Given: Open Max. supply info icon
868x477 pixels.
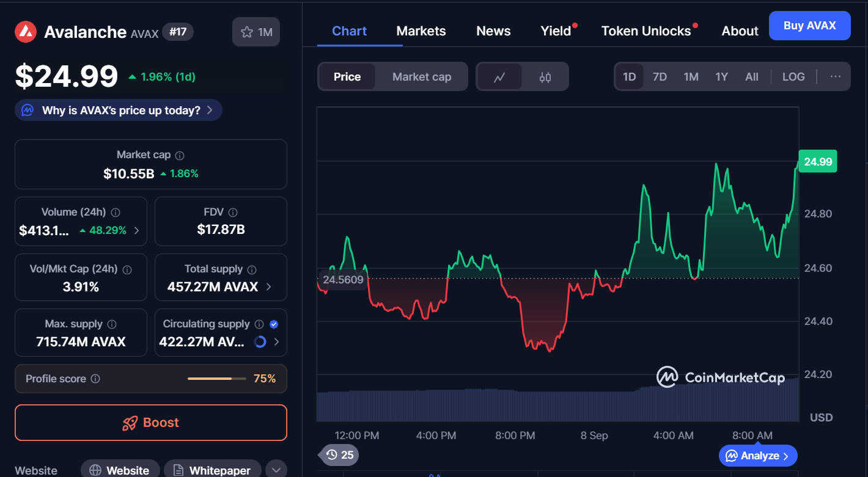Looking at the screenshot, I should (x=112, y=324).
